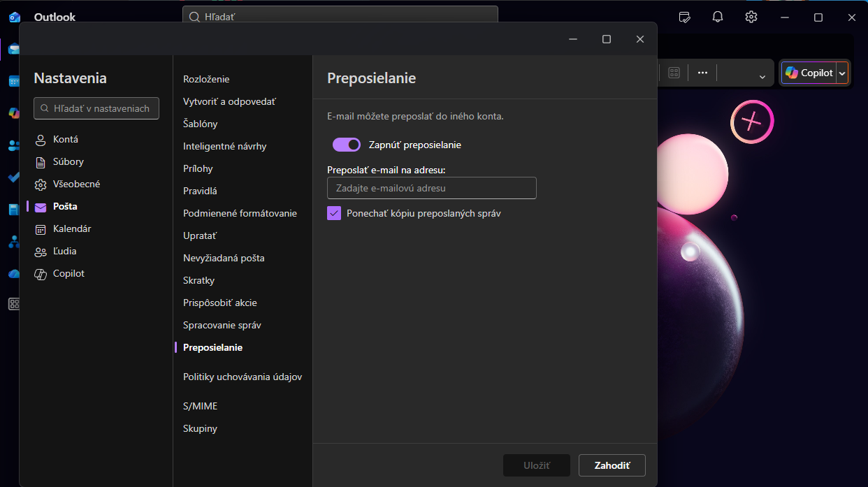The image size is (868, 487).
Task: Open the three-dots more options menu
Action: [x=703, y=73]
